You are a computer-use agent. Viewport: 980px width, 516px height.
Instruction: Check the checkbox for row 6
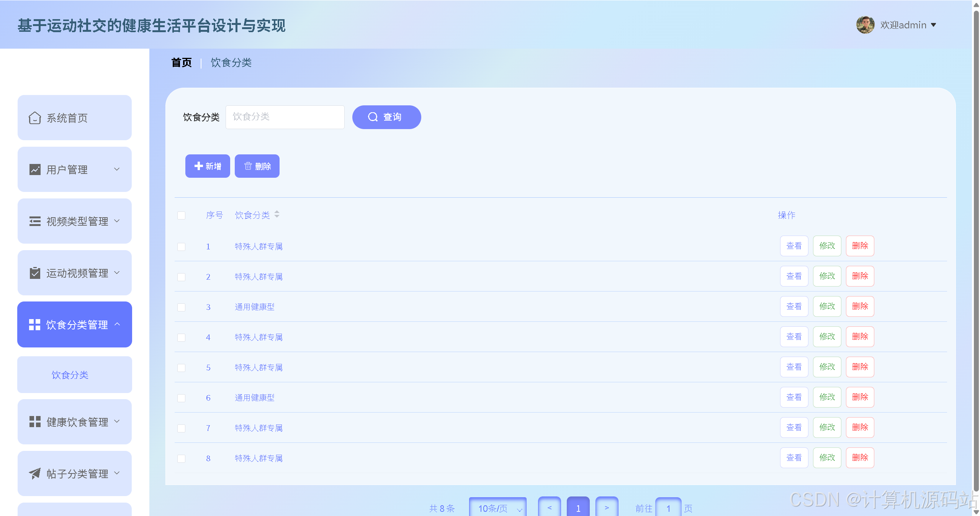tap(182, 398)
